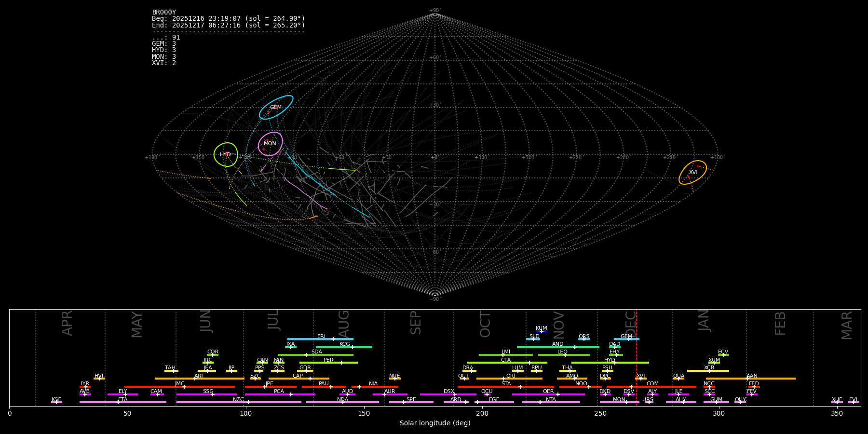Viewport: 868px width, 434px height.
Task: Select the STA shower label in the timeline
Action: click(x=506, y=384)
